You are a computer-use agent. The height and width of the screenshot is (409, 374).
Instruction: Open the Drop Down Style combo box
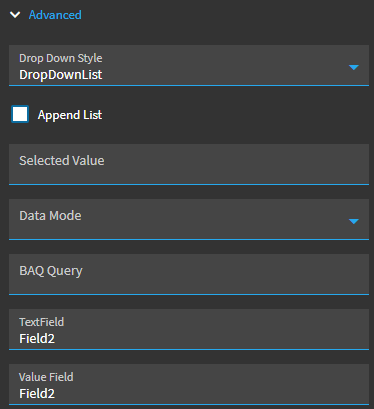(x=189, y=65)
